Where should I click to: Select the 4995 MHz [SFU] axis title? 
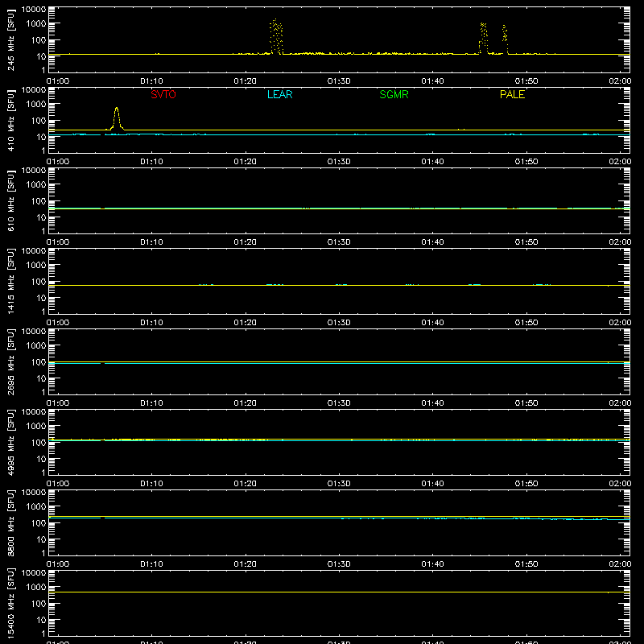click(11, 442)
